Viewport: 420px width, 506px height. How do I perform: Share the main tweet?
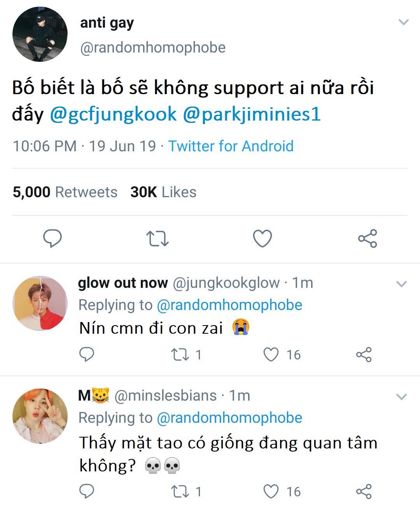367,238
